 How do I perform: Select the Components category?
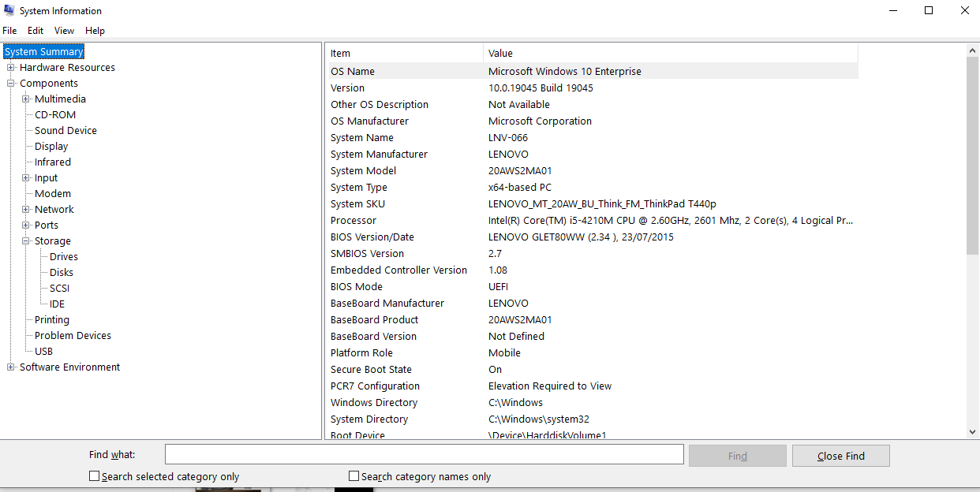point(49,84)
